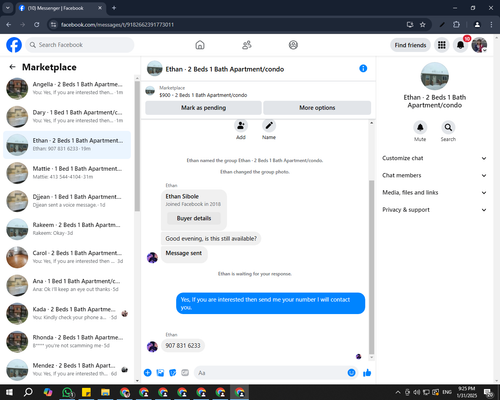The height and width of the screenshot is (400, 500).
Task: Open WhatsApp from the taskbar
Action: [x=67, y=392]
